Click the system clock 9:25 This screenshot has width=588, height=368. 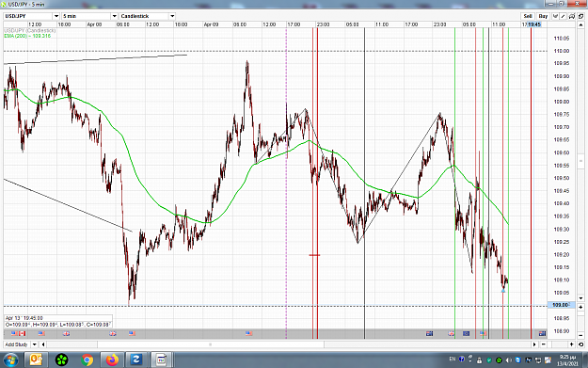(567, 357)
